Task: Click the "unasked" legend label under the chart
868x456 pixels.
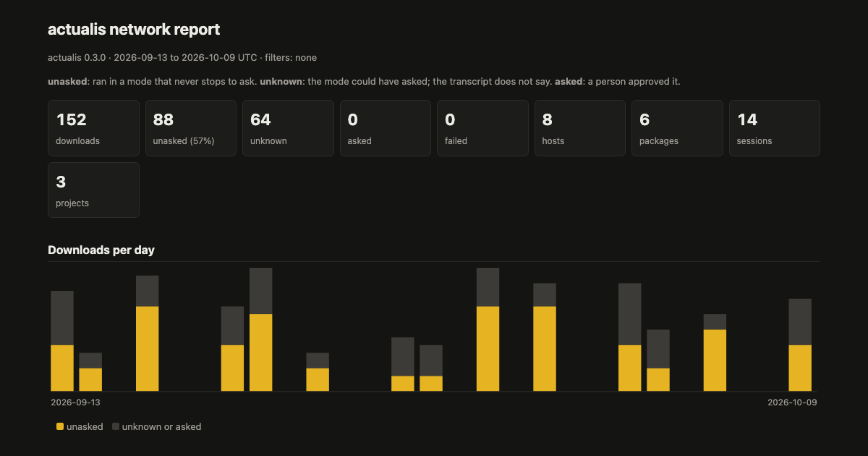Action: [85, 427]
